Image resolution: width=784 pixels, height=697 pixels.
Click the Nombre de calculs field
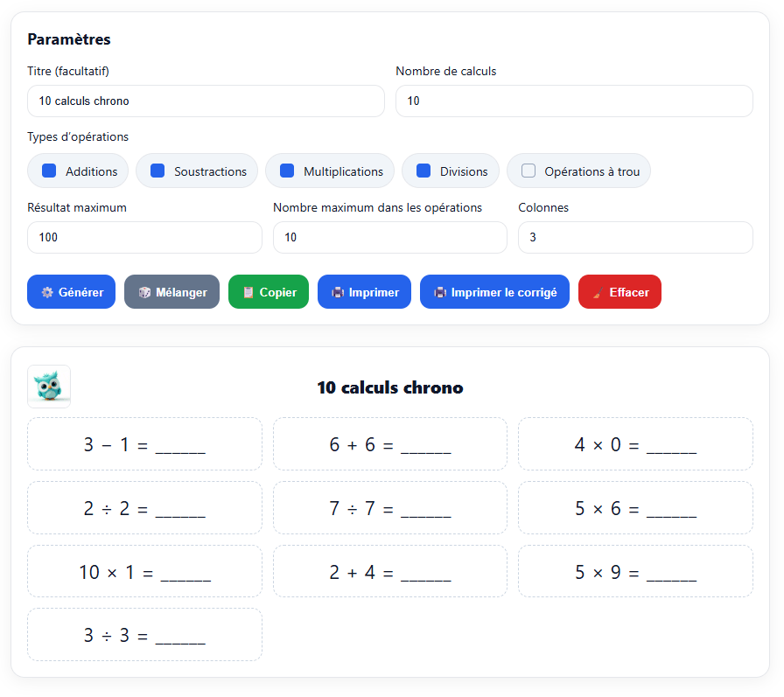coord(574,101)
